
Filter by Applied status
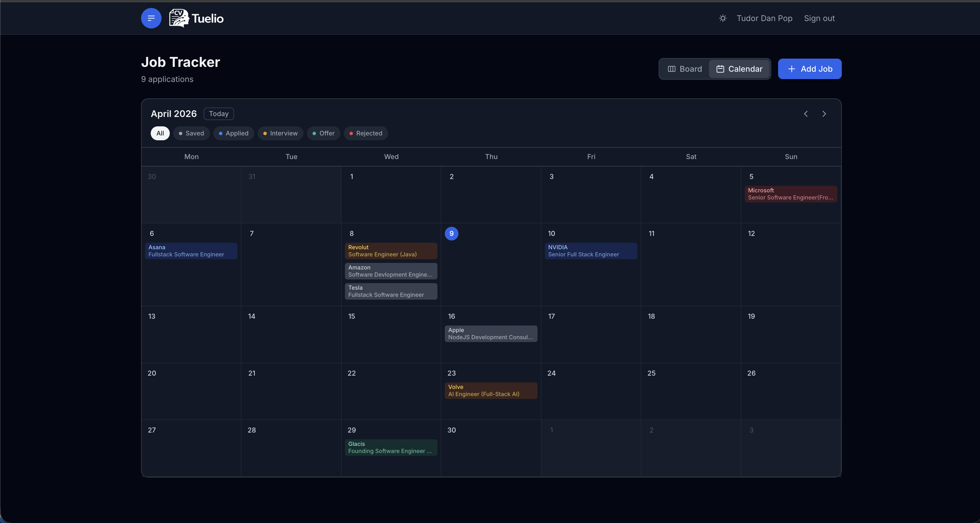tap(233, 133)
